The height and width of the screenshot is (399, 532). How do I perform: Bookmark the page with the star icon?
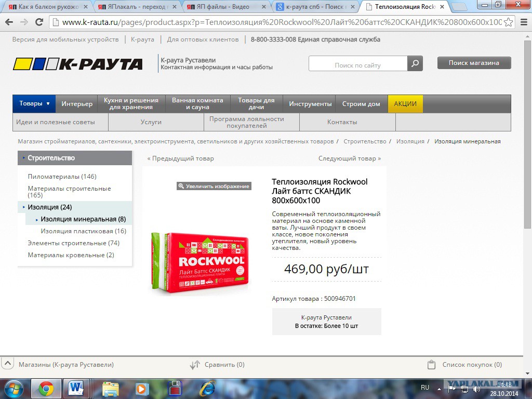click(508, 22)
